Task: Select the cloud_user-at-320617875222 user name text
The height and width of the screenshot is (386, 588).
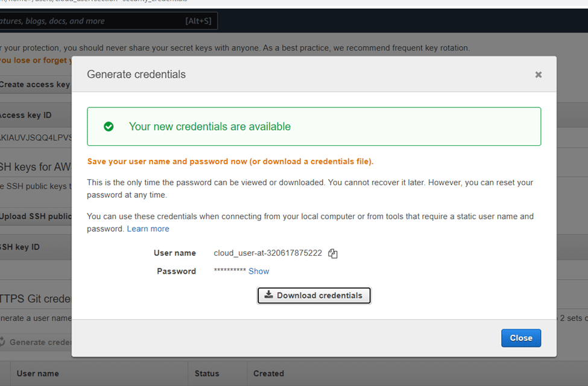Action: [x=268, y=253]
